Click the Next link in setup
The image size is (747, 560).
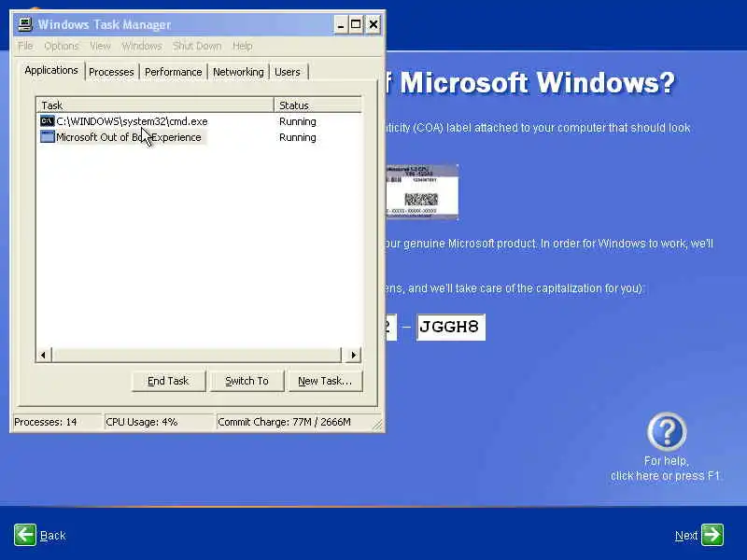click(686, 536)
